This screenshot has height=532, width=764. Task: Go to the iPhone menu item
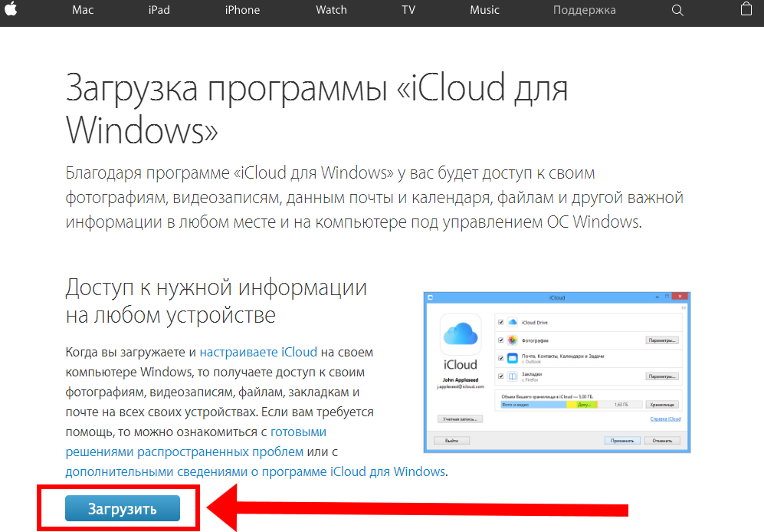(242, 10)
